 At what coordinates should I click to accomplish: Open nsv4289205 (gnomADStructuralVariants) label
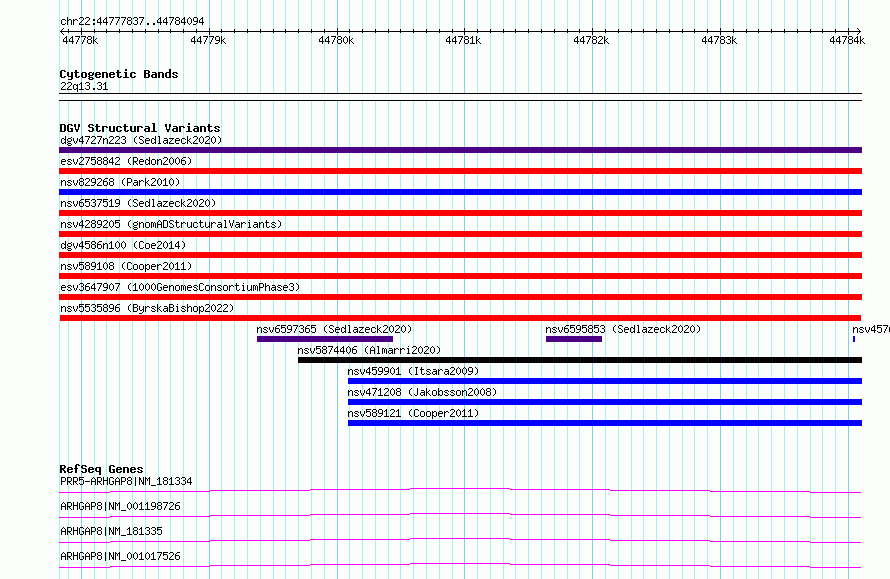171,224
